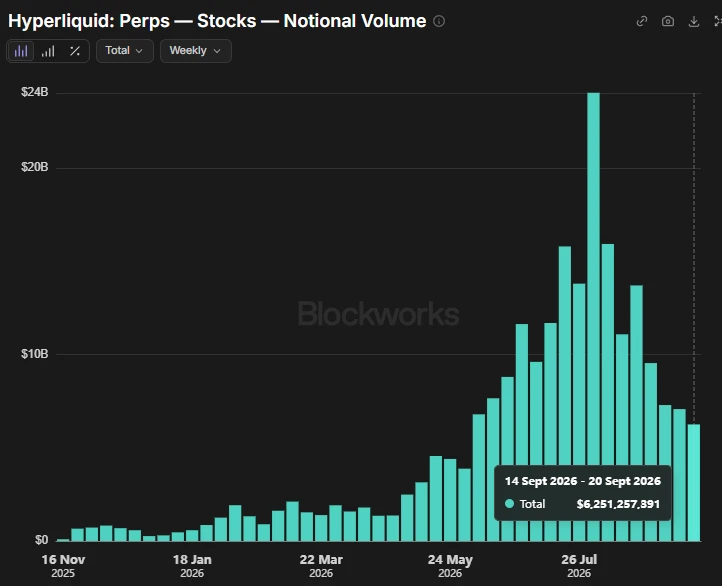Click the teal Total legend dot in tooltip
Image resolution: width=722 pixels, height=586 pixels.
tap(509, 504)
